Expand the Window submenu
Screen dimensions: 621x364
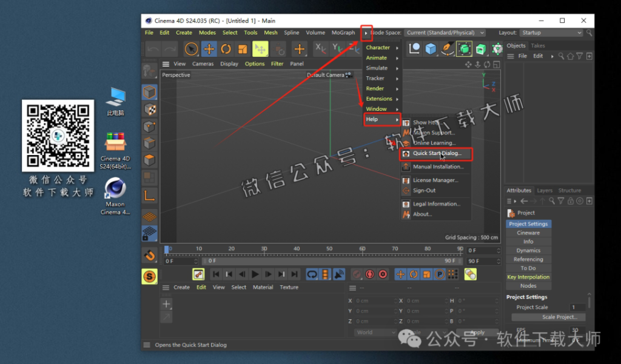[x=376, y=109]
